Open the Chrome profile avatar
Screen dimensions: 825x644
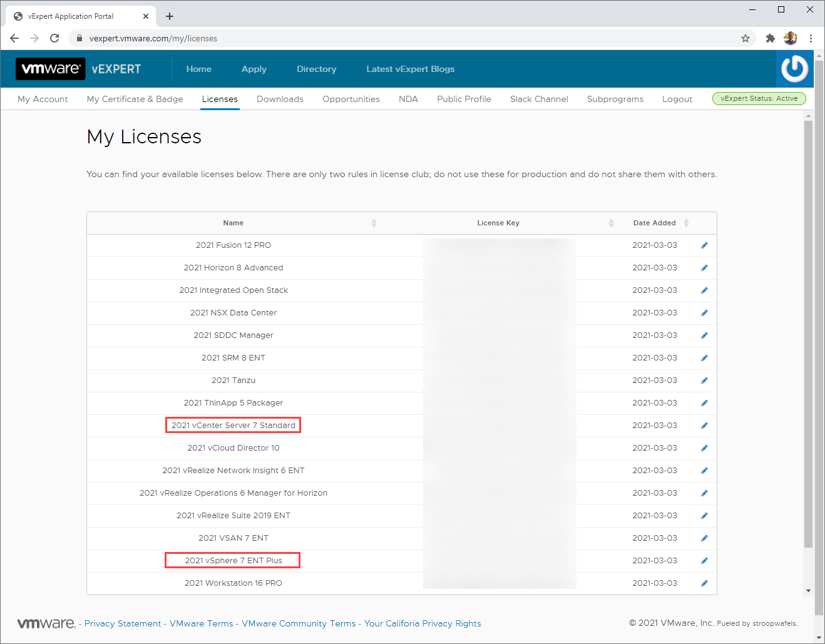click(x=791, y=38)
